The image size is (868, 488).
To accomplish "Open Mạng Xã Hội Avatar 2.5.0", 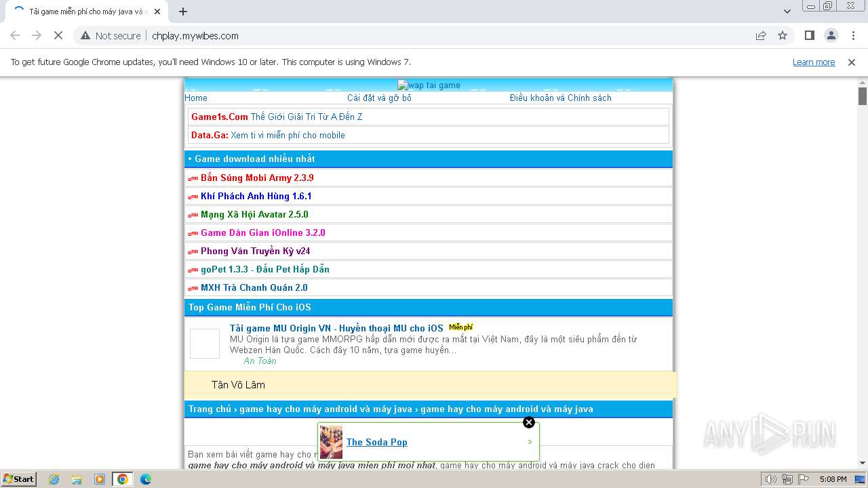I will tap(254, 214).
